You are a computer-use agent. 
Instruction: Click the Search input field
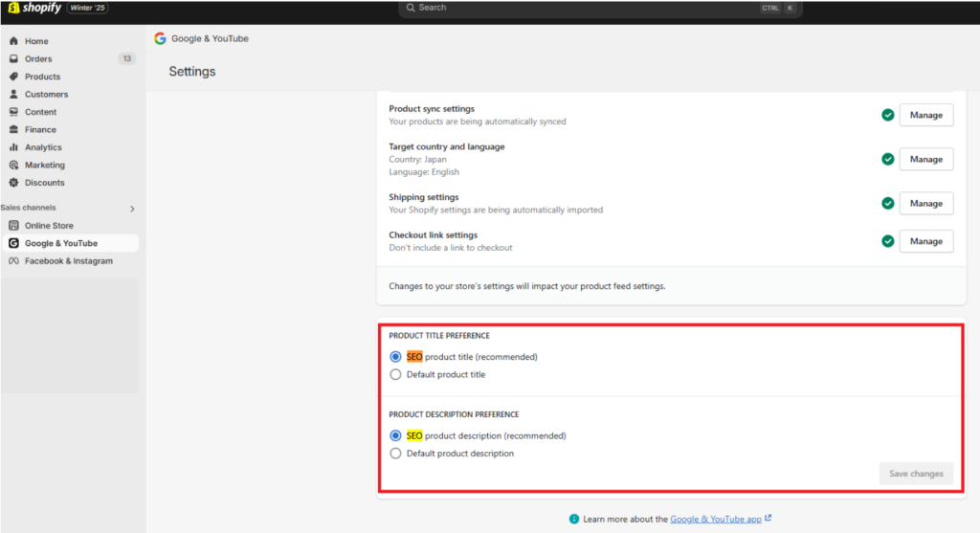600,8
